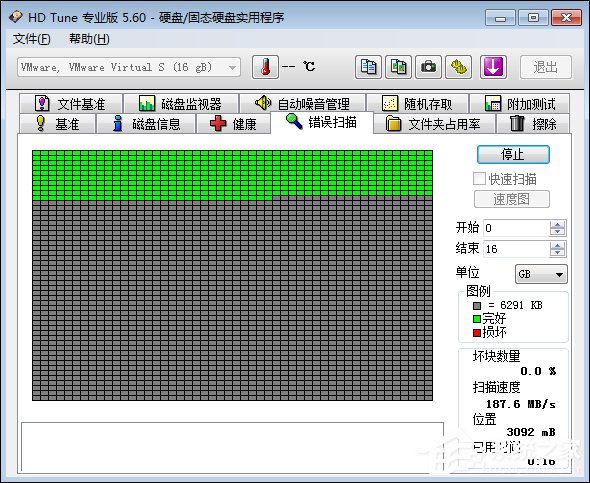Click the position value 3092 mB

[x=531, y=432]
